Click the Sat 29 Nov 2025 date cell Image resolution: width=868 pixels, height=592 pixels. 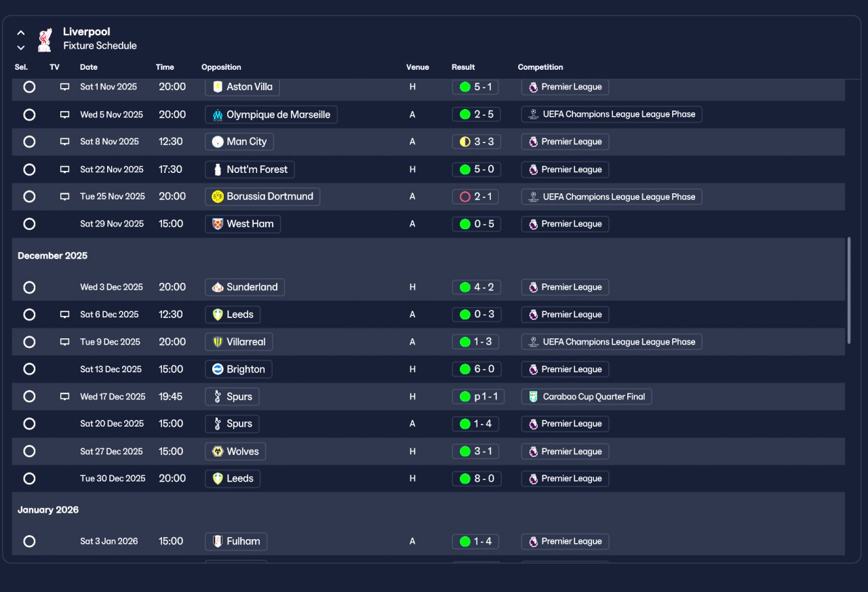pos(112,224)
